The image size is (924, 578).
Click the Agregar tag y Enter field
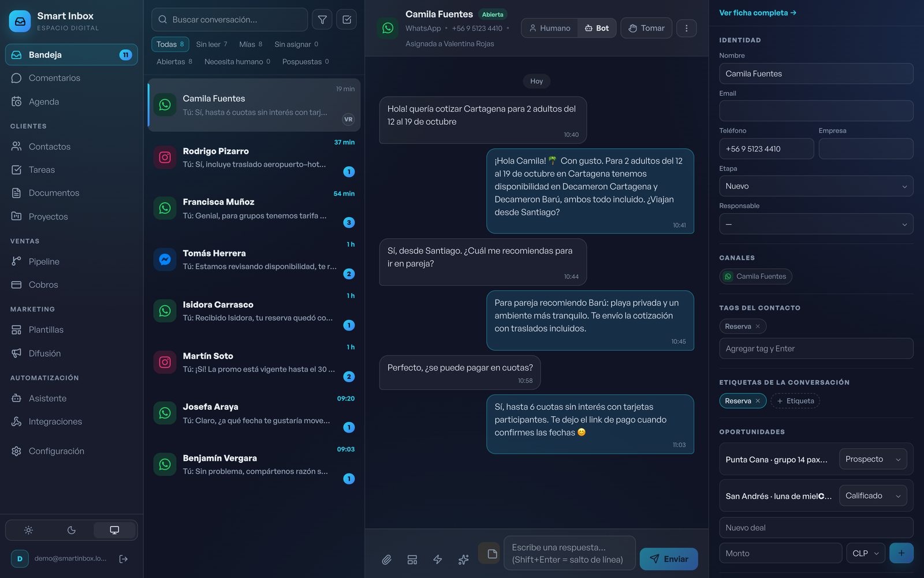pyautogui.click(x=816, y=349)
